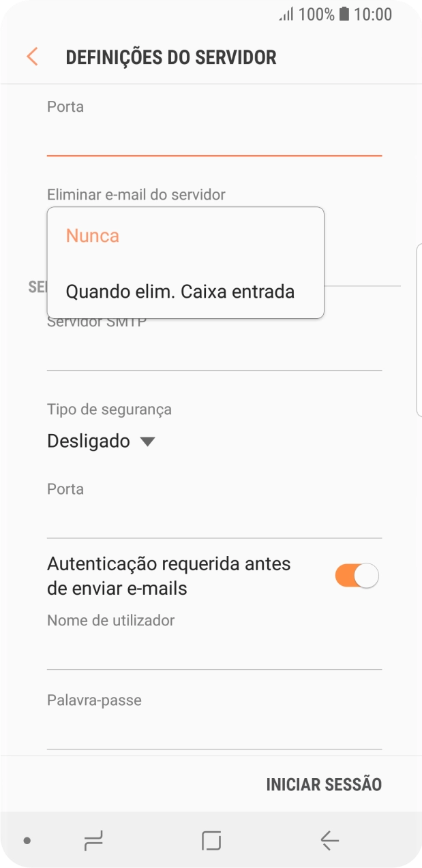The width and height of the screenshot is (422, 868).
Task: Select the Servidor SMTP field
Action: point(213,351)
